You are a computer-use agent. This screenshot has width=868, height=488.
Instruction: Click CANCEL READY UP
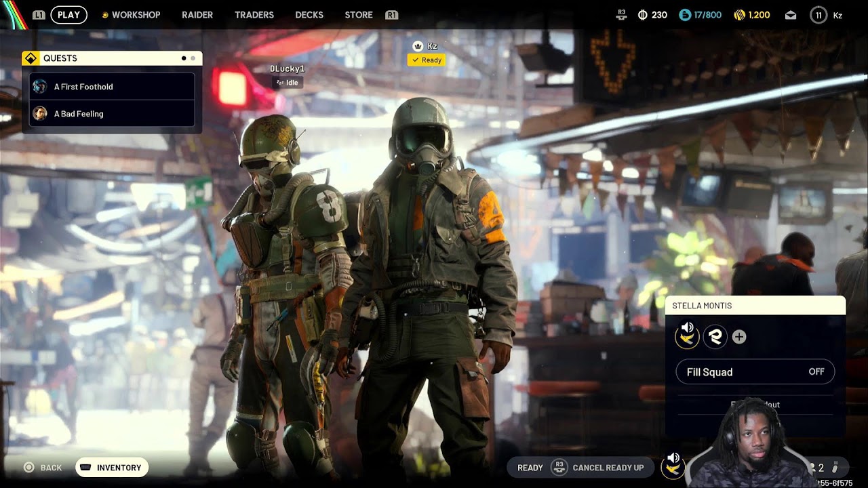coord(608,468)
